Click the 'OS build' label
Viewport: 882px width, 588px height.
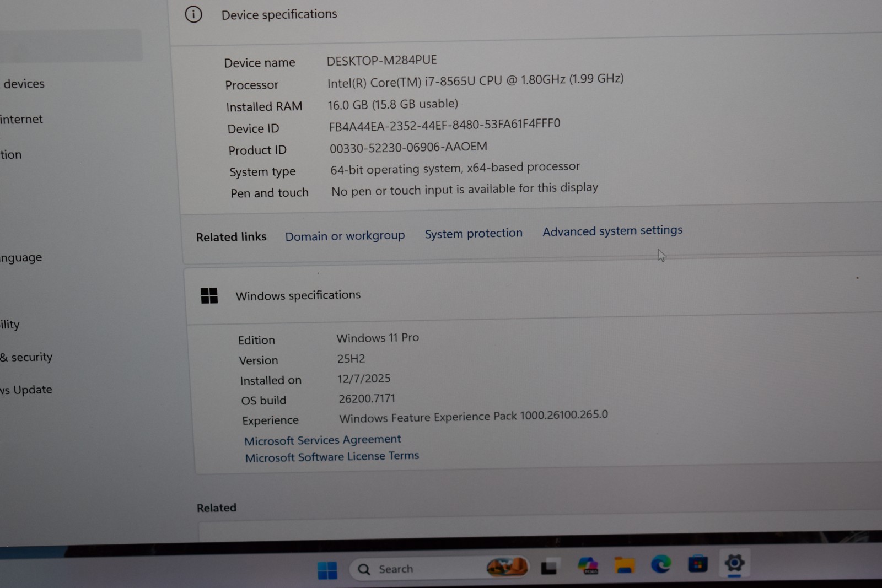pyautogui.click(x=263, y=400)
